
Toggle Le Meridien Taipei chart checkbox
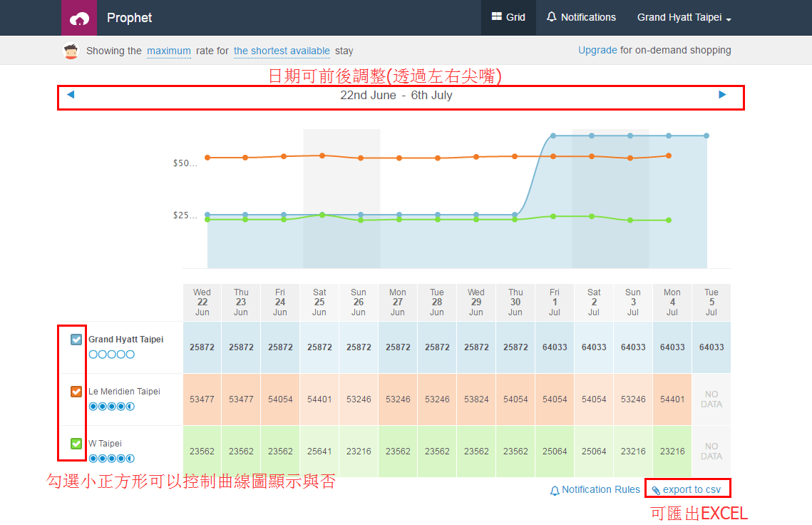(x=76, y=392)
